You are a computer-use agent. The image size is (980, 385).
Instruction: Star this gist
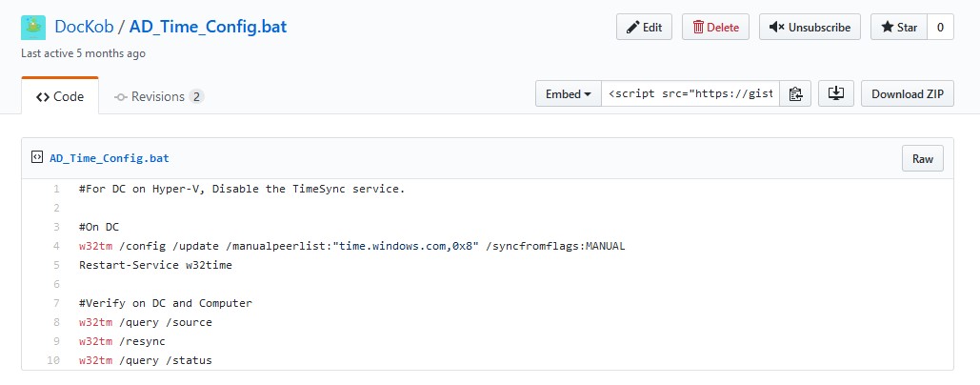coord(898,28)
